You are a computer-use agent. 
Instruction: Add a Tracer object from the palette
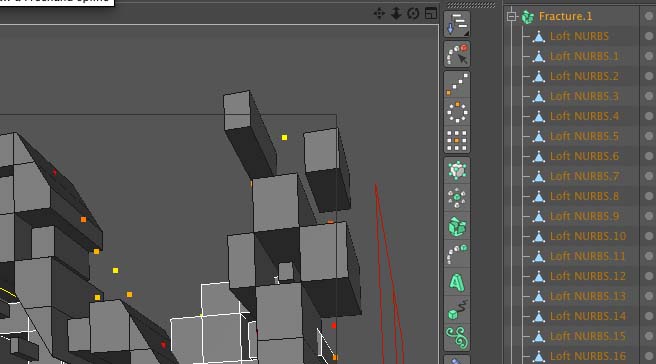coord(457,310)
